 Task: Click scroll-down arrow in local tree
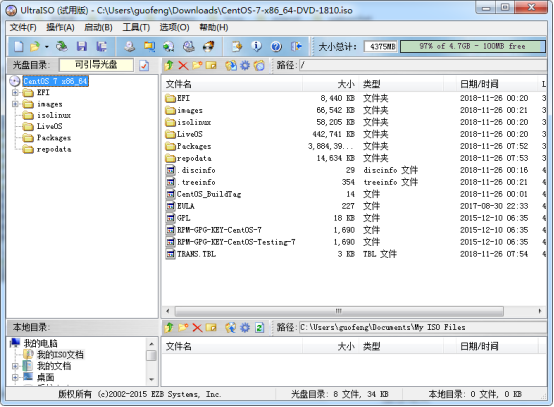[151, 379]
